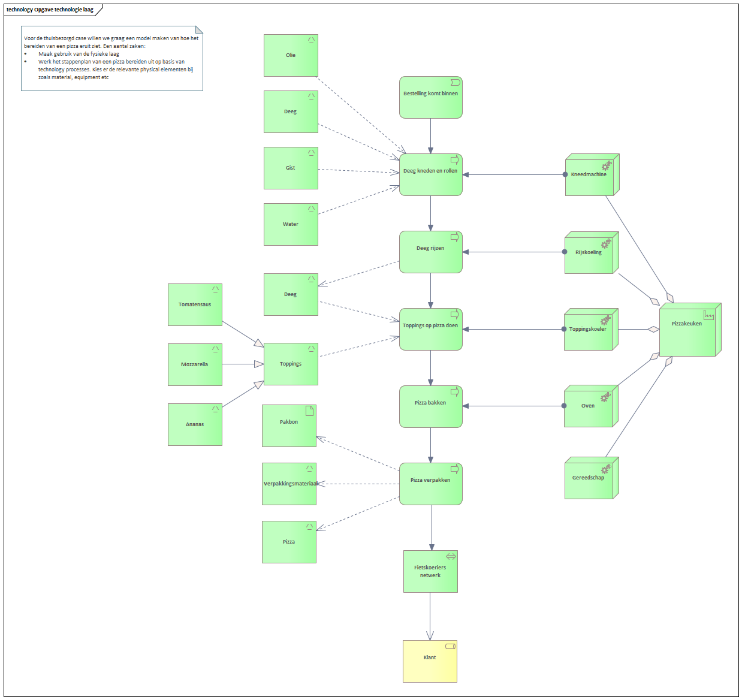Click the facility factory icon on Pizzakeuken

[x=708, y=315]
